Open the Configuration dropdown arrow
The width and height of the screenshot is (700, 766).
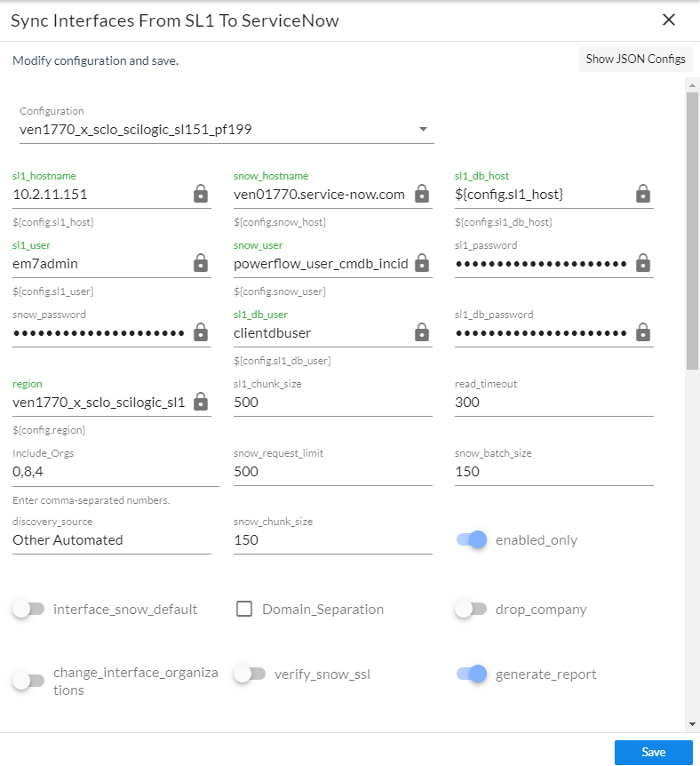tap(423, 130)
